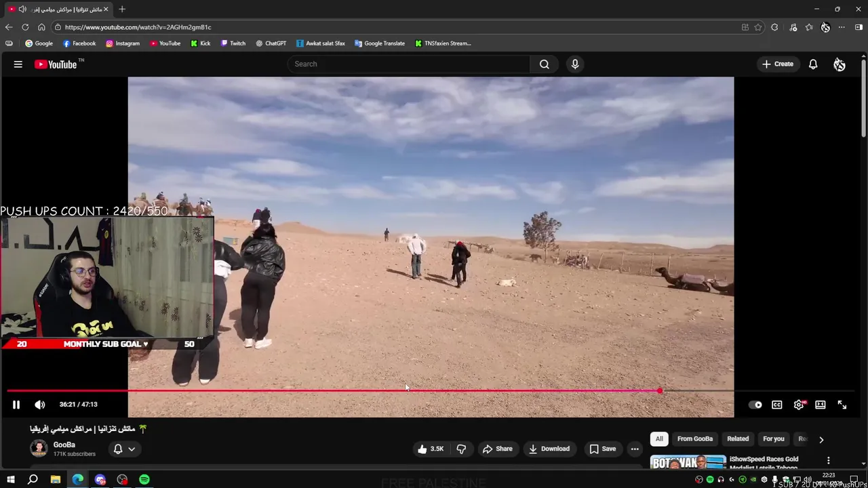Click the browser address bar URL
868x488 pixels.
coord(138,27)
